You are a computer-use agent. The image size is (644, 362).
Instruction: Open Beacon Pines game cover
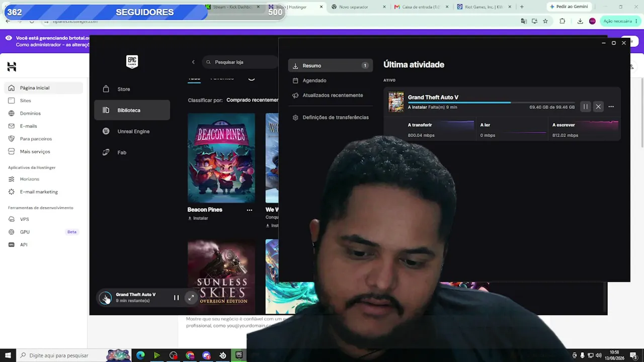click(x=221, y=158)
